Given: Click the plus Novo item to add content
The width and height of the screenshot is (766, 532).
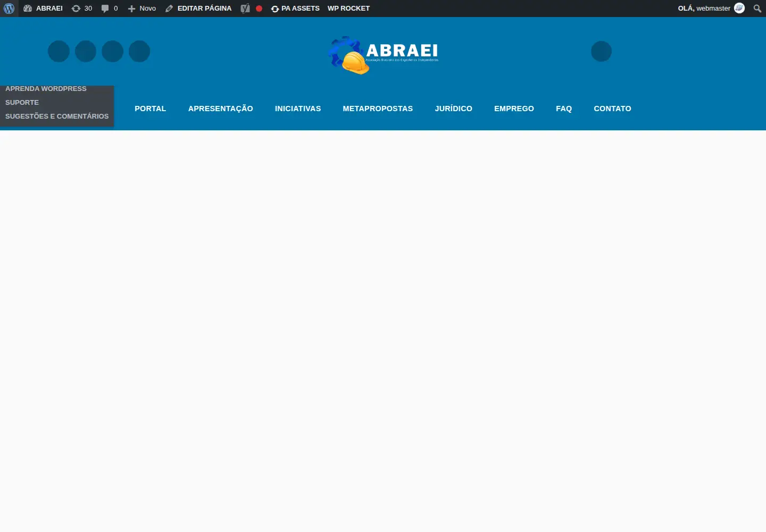Looking at the screenshot, I should pos(142,9).
